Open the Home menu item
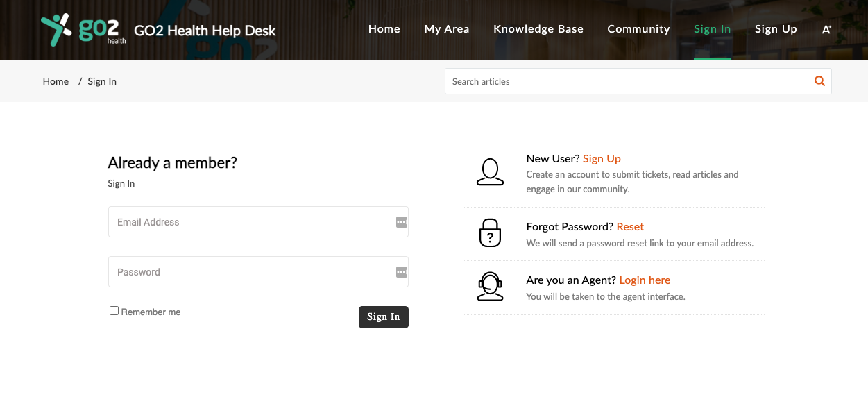 pyautogui.click(x=384, y=29)
